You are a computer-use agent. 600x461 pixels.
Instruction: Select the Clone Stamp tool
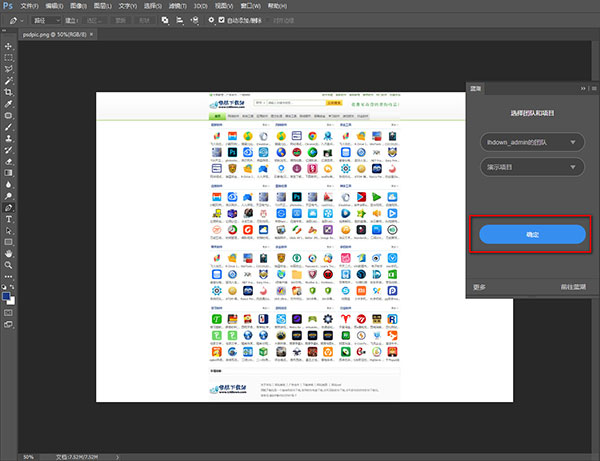click(8, 138)
